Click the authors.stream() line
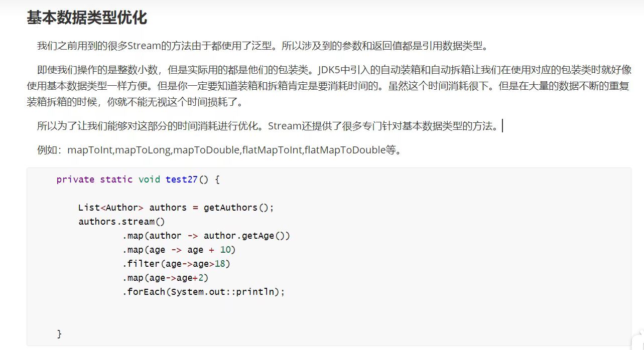This screenshot has width=644, height=350. click(x=121, y=222)
